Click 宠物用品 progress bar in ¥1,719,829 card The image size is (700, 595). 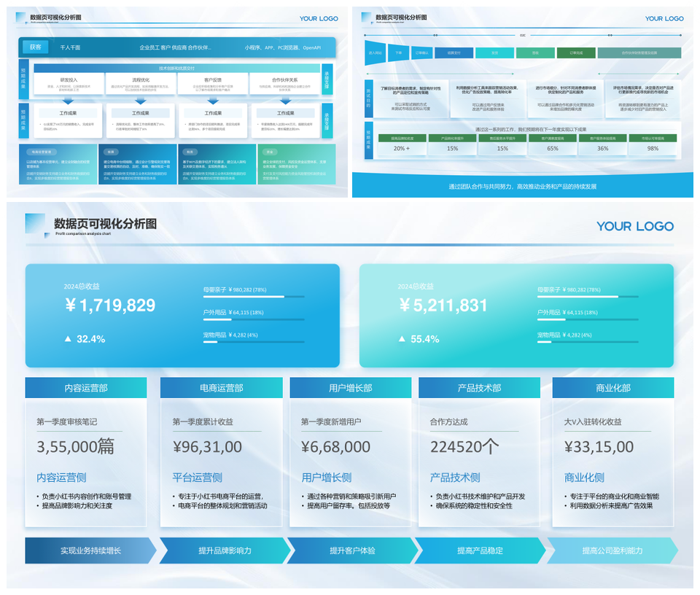254,342
